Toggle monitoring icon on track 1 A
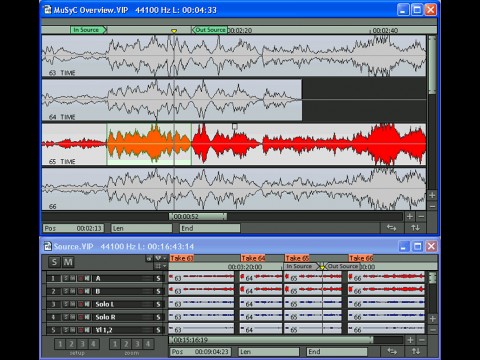 coord(87,278)
